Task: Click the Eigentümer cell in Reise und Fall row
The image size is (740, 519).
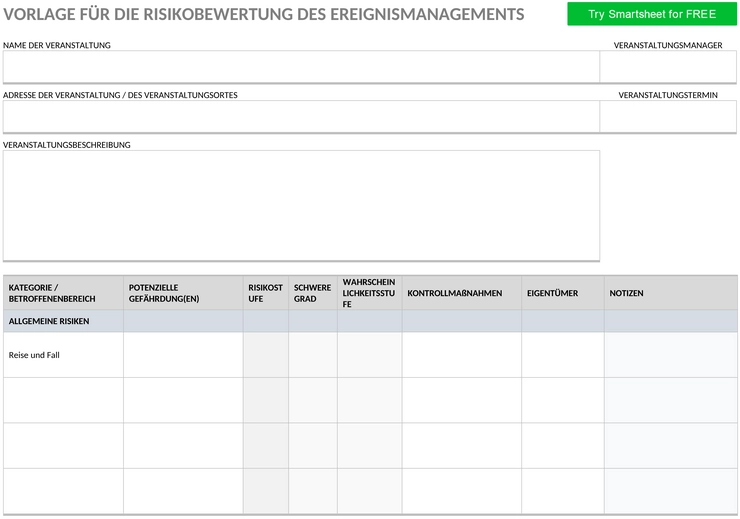Action: tap(563, 355)
